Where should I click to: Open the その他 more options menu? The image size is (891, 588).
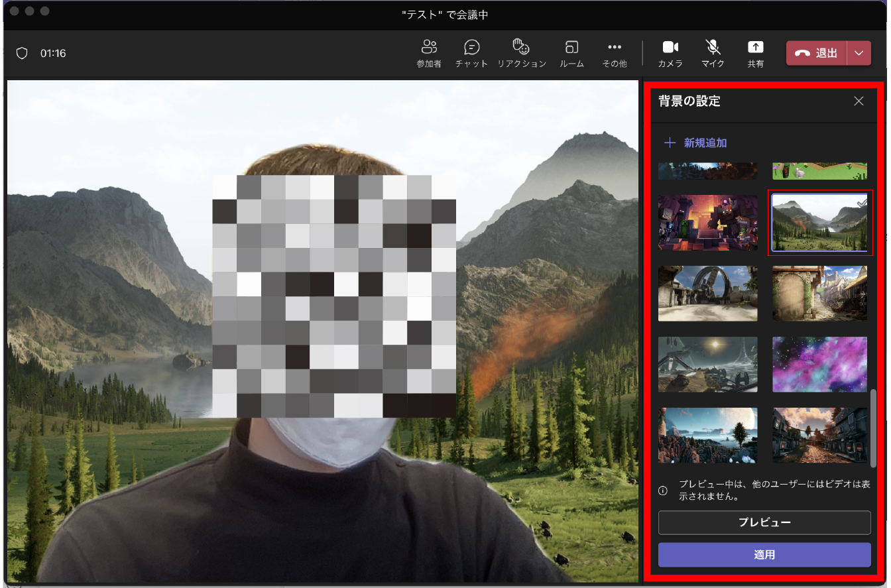pos(615,54)
